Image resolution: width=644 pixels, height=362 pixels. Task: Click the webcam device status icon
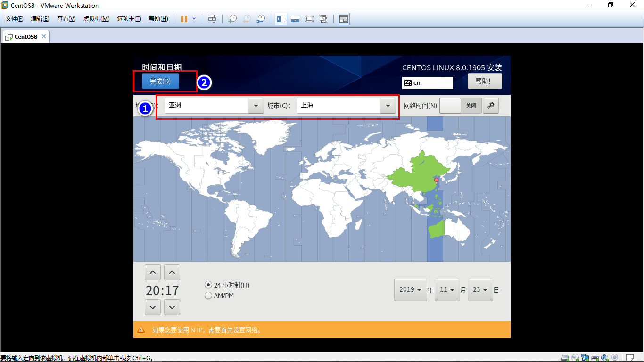point(615,358)
